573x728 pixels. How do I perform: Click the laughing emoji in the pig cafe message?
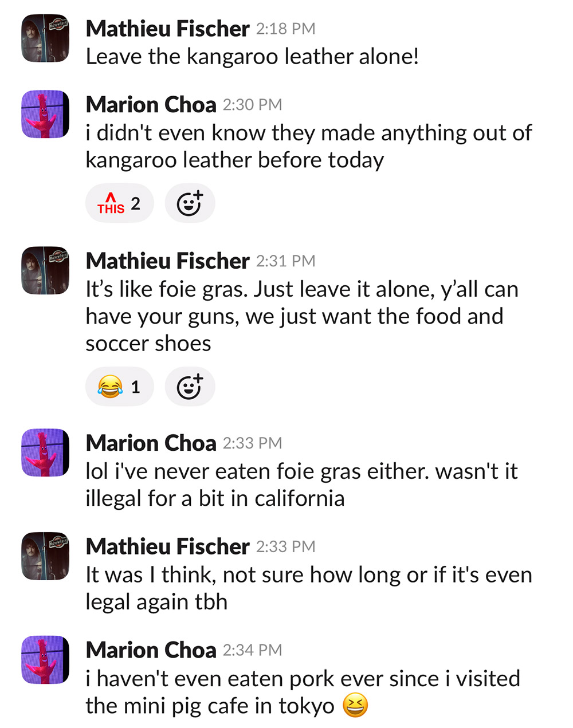[355, 706]
